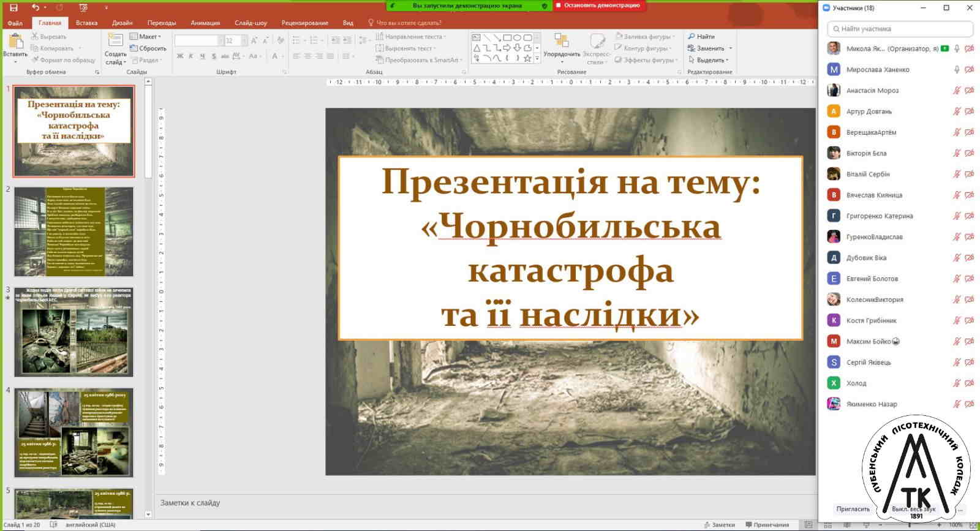Open Text direction (Направление текста) dropdown

[x=411, y=37]
